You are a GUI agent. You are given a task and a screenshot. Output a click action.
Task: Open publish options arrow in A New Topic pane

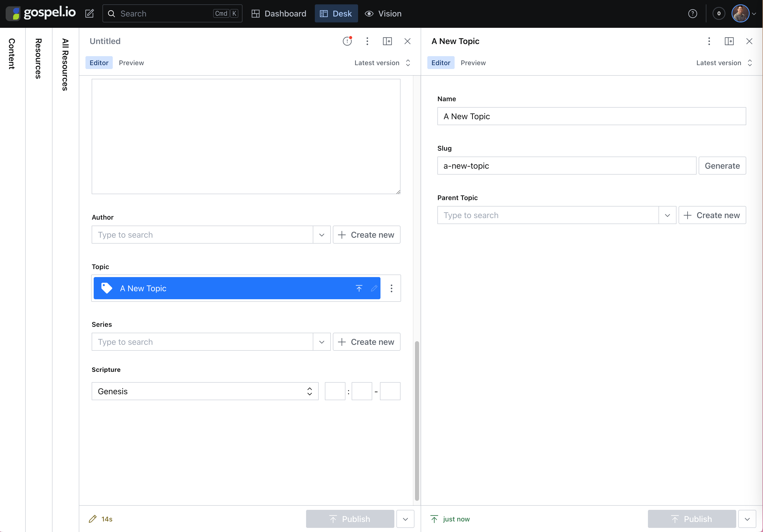(x=747, y=519)
